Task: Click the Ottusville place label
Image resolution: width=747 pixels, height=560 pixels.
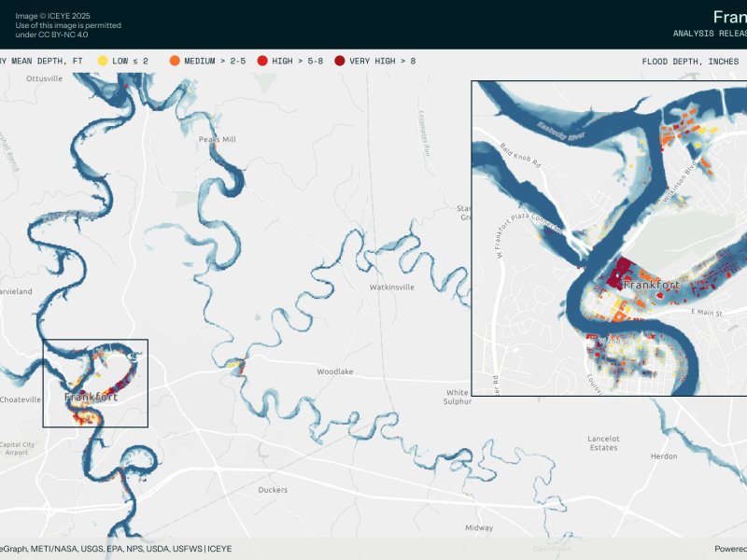Action: [44, 79]
